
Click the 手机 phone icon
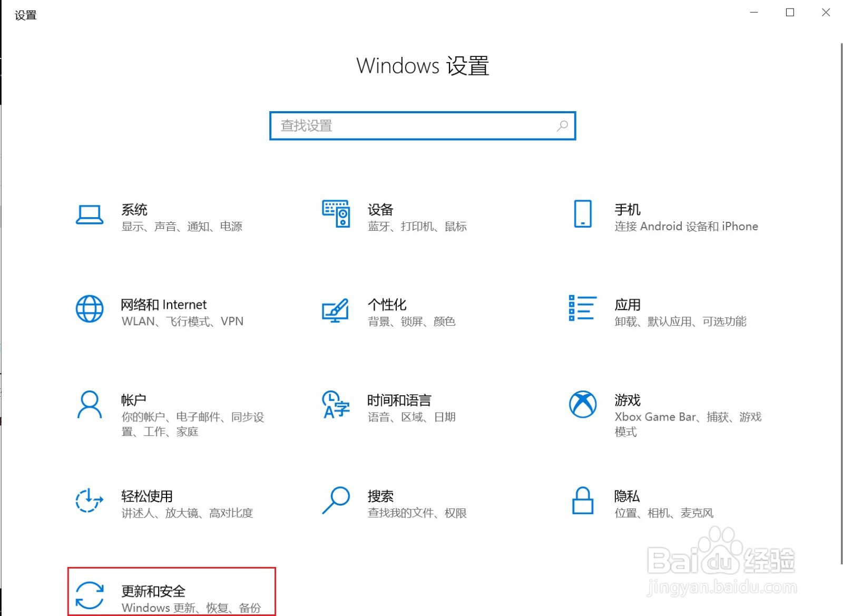click(x=583, y=214)
